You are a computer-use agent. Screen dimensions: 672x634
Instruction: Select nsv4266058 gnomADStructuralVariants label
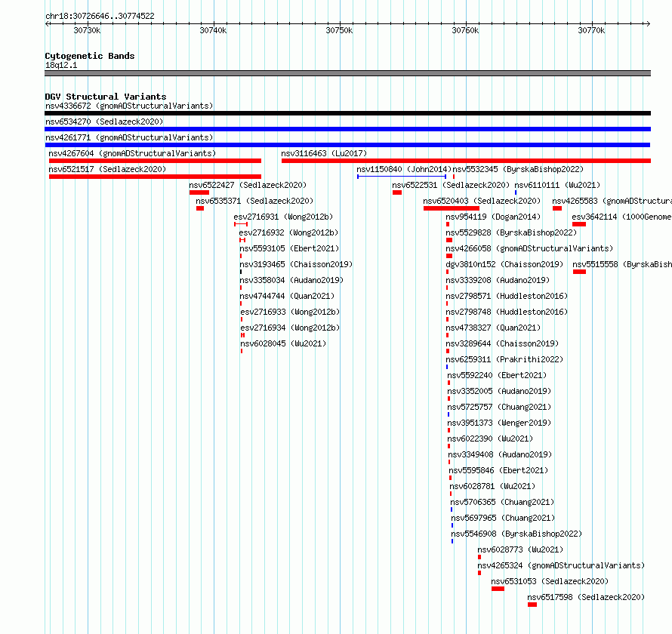(529, 248)
